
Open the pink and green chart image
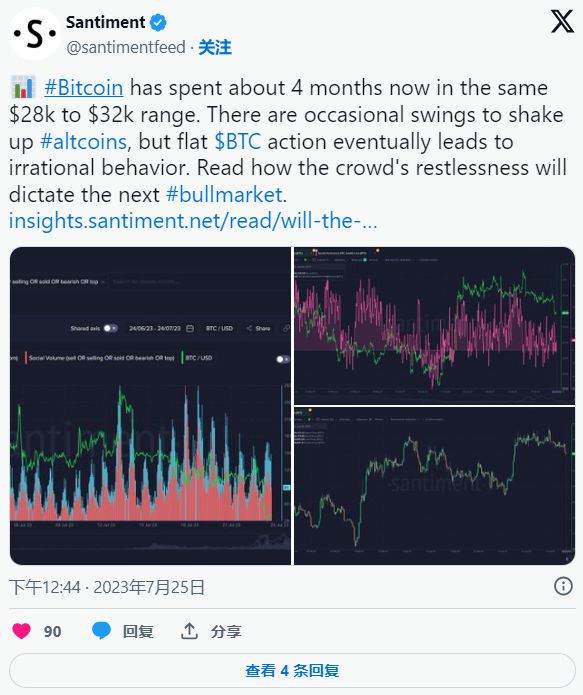point(434,326)
